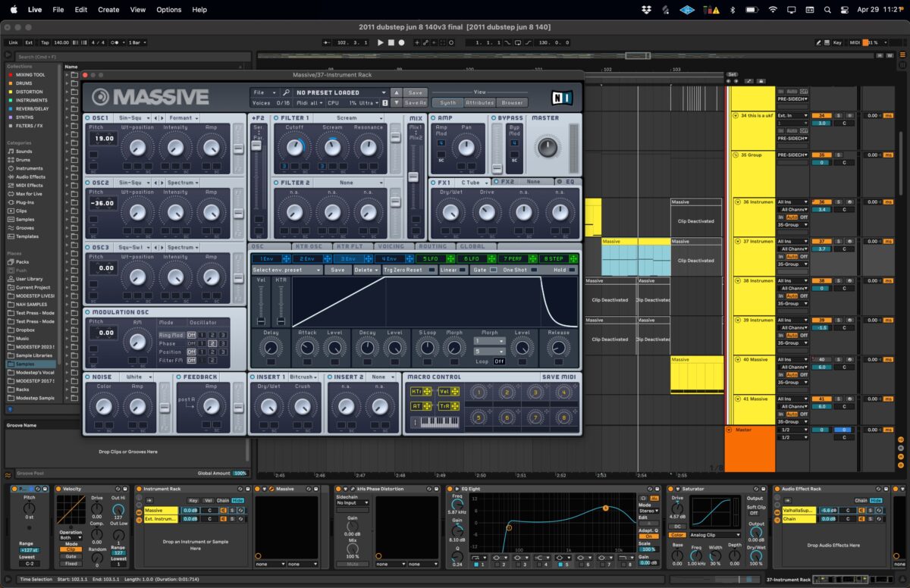The height and width of the screenshot is (588, 910).
Task: Open the OSC1 Sin-Squ wavetable dropdown
Action: click(x=133, y=118)
